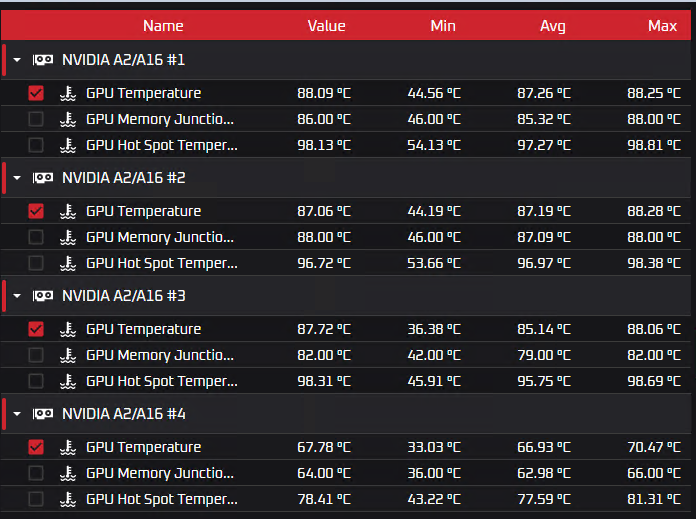Uncheck GPU Temperature checkbox for A2/A16 #4
The height and width of the screenshot is (519, 696).
pos(36,448)
